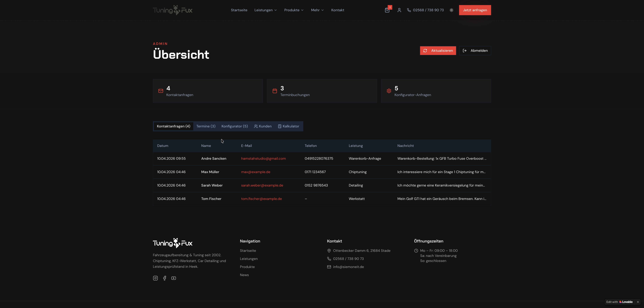644x308 pixels.
Task: Click message starting Mein Golf GTI
Action: point(442,199)
